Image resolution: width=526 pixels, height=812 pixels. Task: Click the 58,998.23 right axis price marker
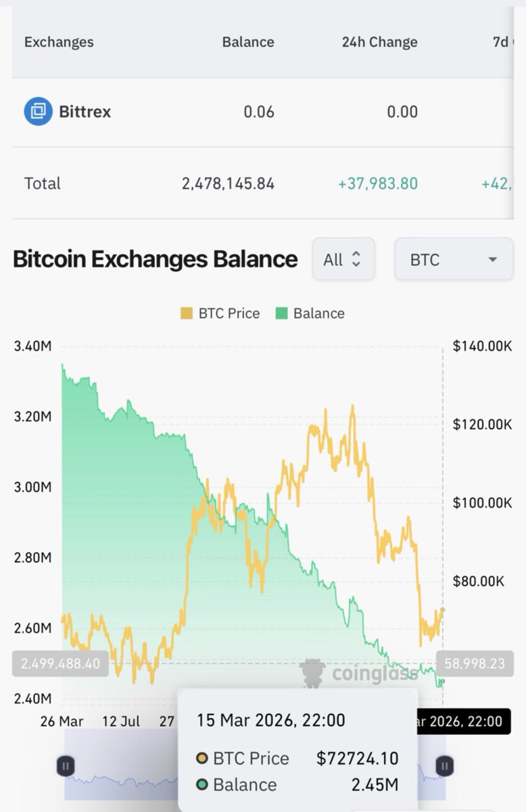475,664
